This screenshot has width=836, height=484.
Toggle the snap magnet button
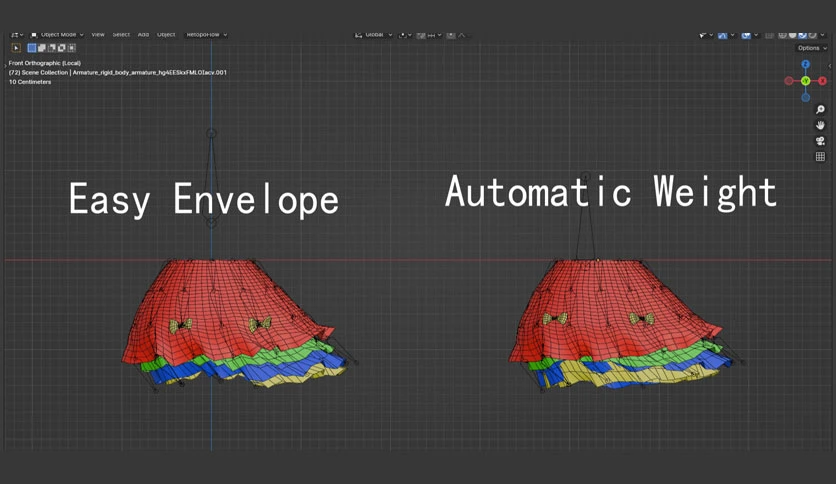coord(421,35)
